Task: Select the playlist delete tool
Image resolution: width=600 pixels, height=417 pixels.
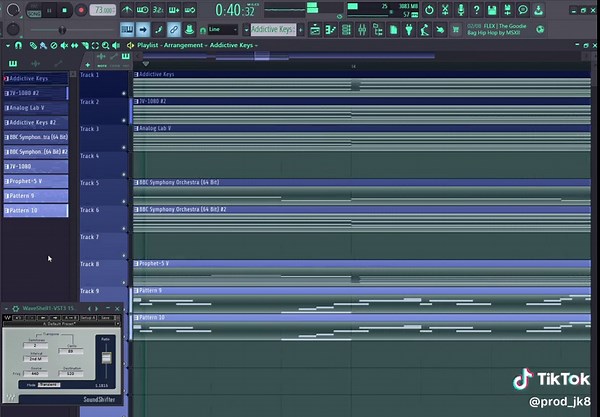Action: click(x=54, y=46)
